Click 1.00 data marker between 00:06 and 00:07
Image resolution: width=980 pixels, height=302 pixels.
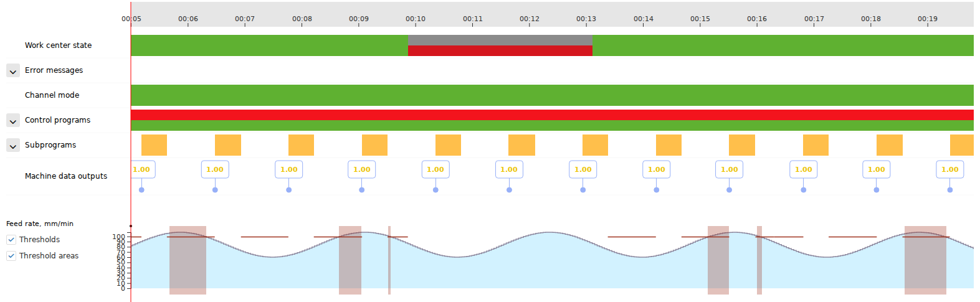click(215, 169)
